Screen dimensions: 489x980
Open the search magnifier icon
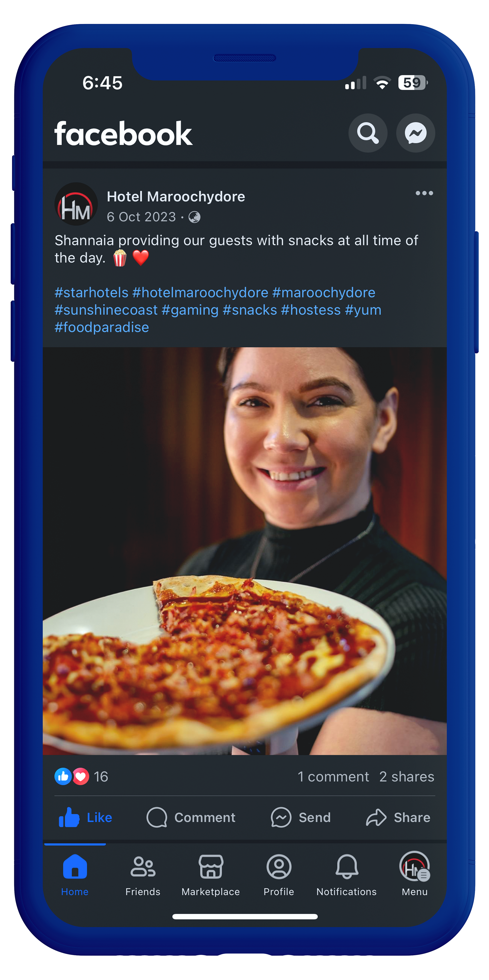[368, 133]
